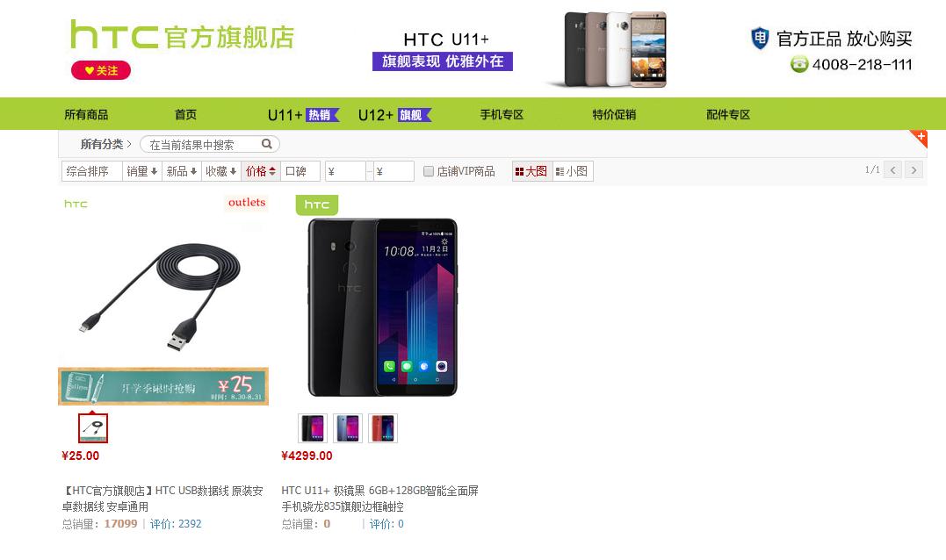Image resolution: width=946 pixels, height=560 pixels.
Task: Follow the store with 关注 heart button
Action: [101, 70]
